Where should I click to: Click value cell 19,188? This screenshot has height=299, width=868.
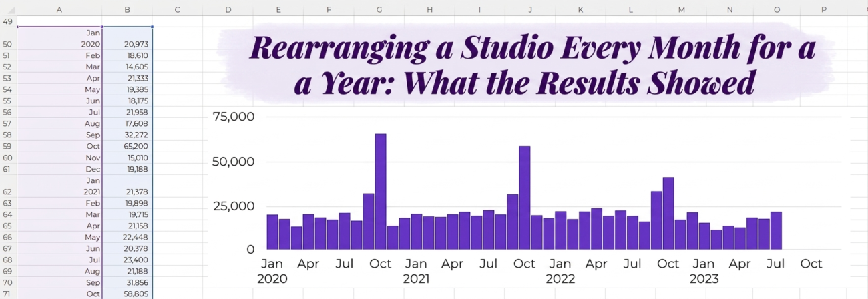[127, 169]
